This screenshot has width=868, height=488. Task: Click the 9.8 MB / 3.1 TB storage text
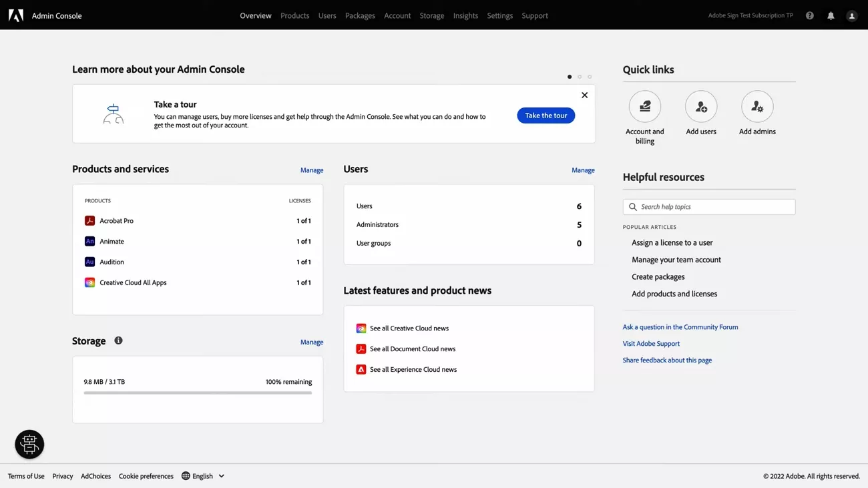click(x=104, y=382)
